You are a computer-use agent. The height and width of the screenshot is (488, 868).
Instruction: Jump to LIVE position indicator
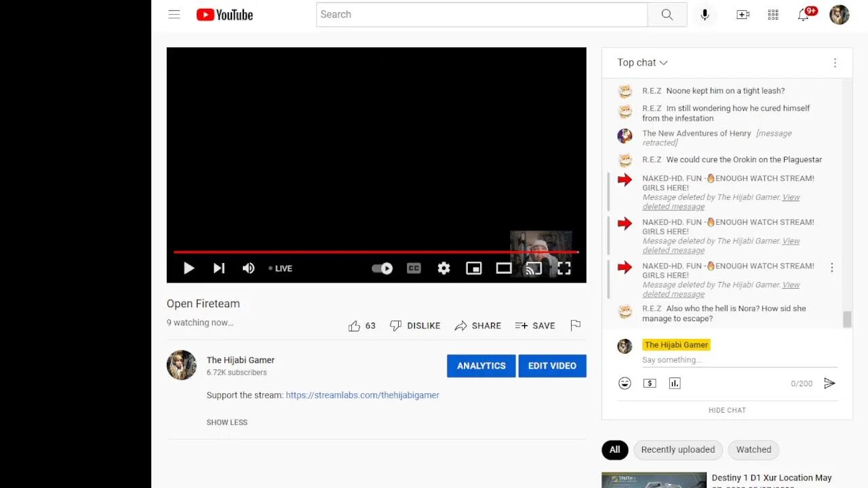[281, 268]
